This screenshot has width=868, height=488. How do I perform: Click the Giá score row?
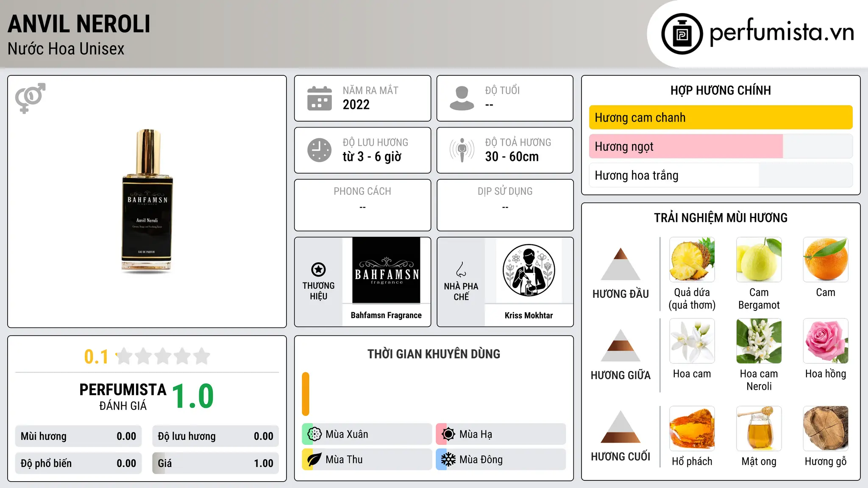point(216,463)
